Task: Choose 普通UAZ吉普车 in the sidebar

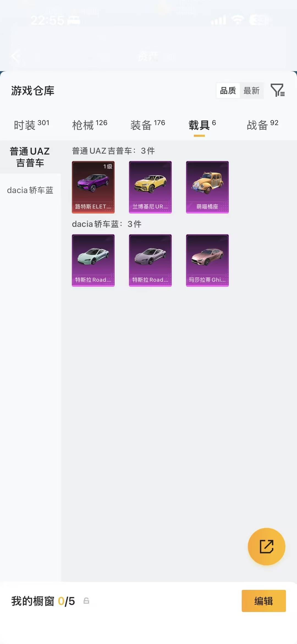Action: coord(30,157)
